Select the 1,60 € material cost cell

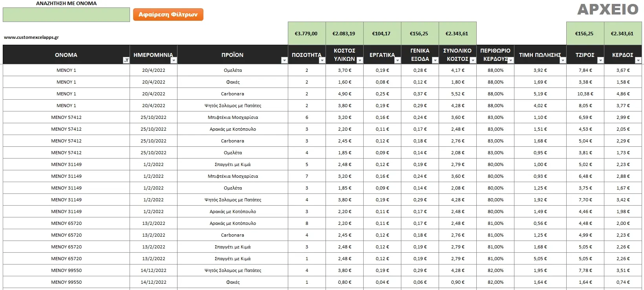click(x=344, y=82)
